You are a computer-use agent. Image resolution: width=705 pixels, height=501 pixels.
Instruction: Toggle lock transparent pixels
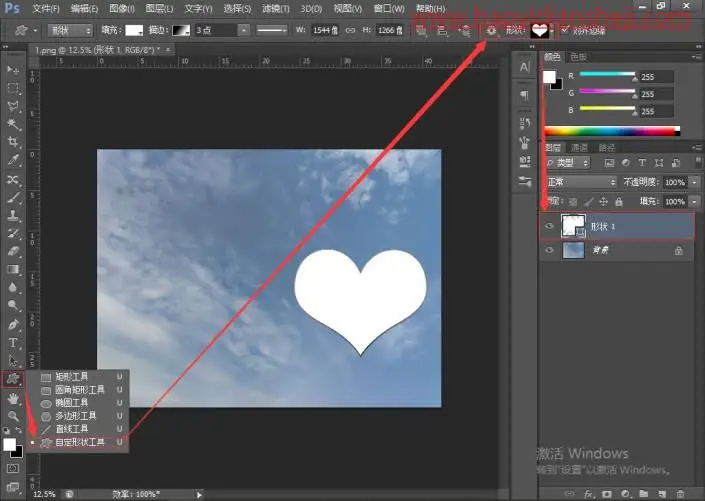click(x=573, y=202)
